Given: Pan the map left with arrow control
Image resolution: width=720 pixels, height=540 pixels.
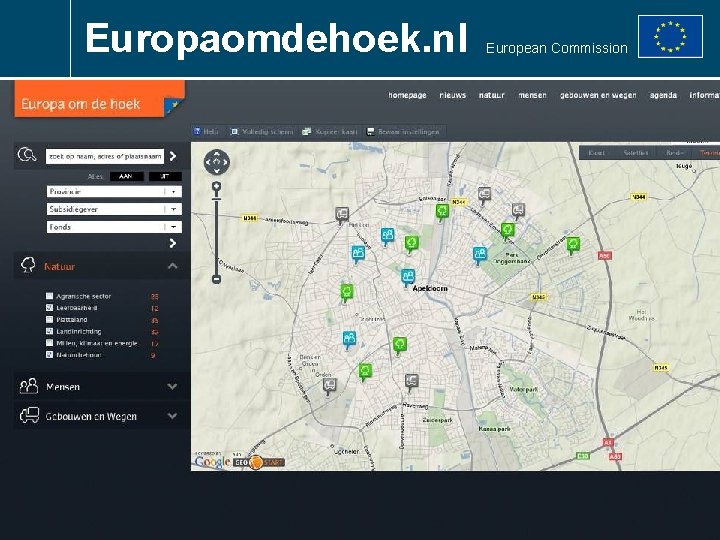Looking at the screenshot, I should click(x=208, y=162).
